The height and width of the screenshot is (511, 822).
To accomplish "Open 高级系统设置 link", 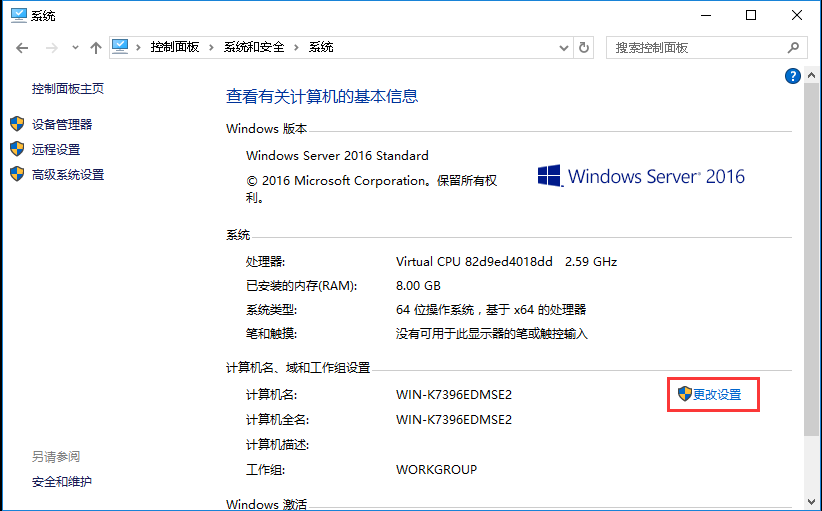I will tap(68, 175).
